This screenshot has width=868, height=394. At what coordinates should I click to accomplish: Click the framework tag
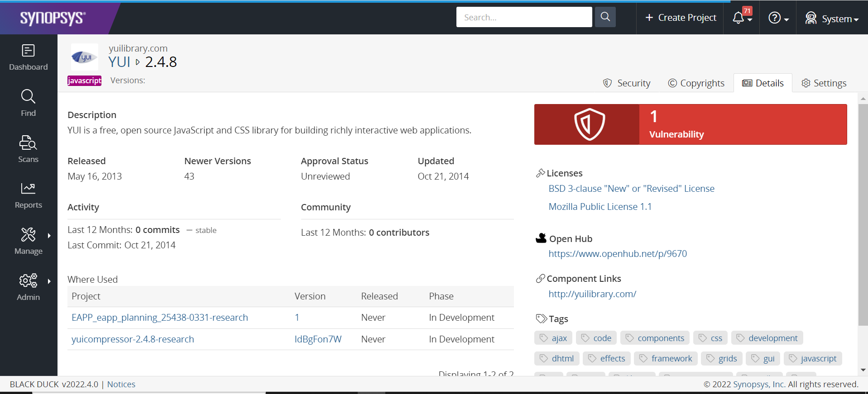pos(666,358)
